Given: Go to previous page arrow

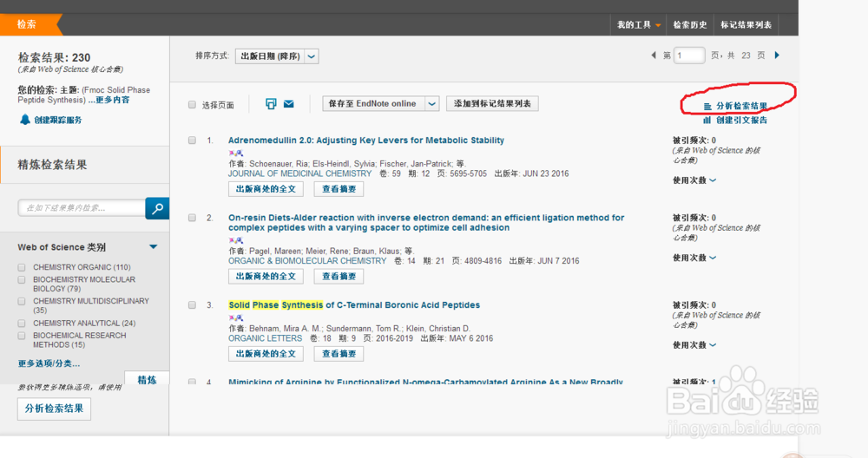Looking at the screenshot, I should click(654, 56).
